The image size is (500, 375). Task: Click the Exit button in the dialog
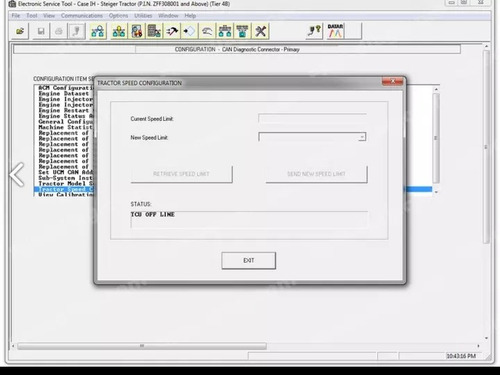point(249,260)
